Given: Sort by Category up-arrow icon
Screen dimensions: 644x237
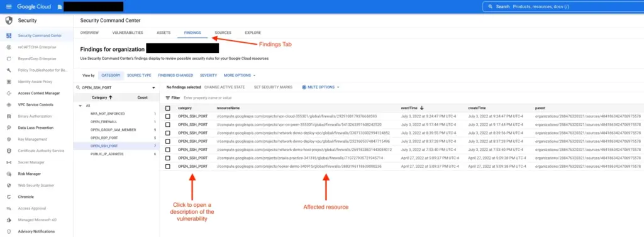Looking at the screenshot, I should pos(110,97).
